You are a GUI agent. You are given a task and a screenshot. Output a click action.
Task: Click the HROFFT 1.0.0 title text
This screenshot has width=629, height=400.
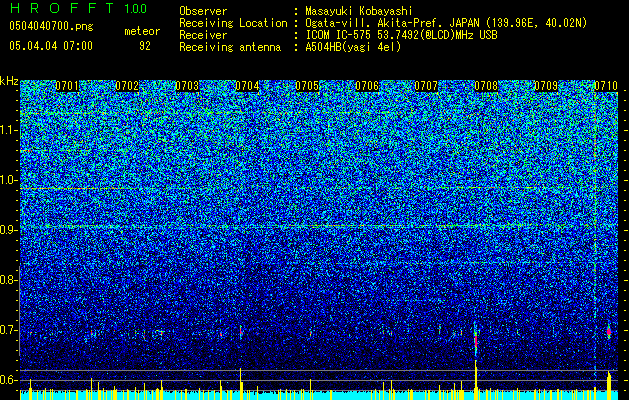tap(78, 8)
